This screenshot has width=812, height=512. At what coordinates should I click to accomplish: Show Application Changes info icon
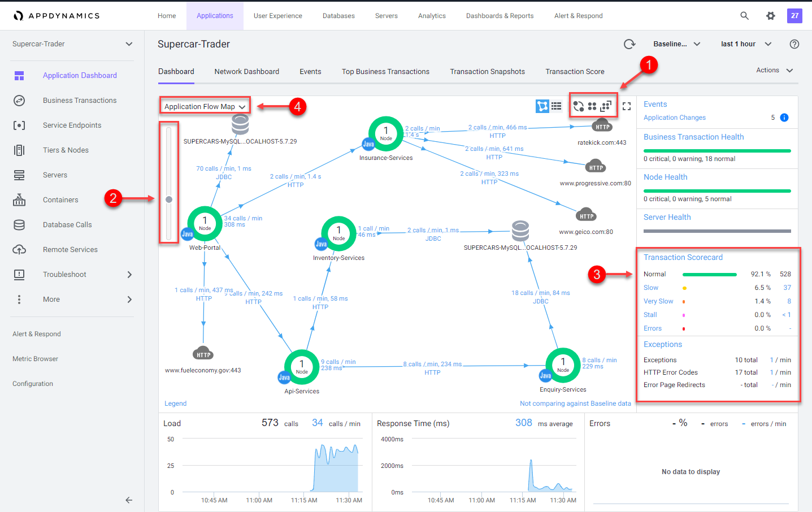(784, 118)
